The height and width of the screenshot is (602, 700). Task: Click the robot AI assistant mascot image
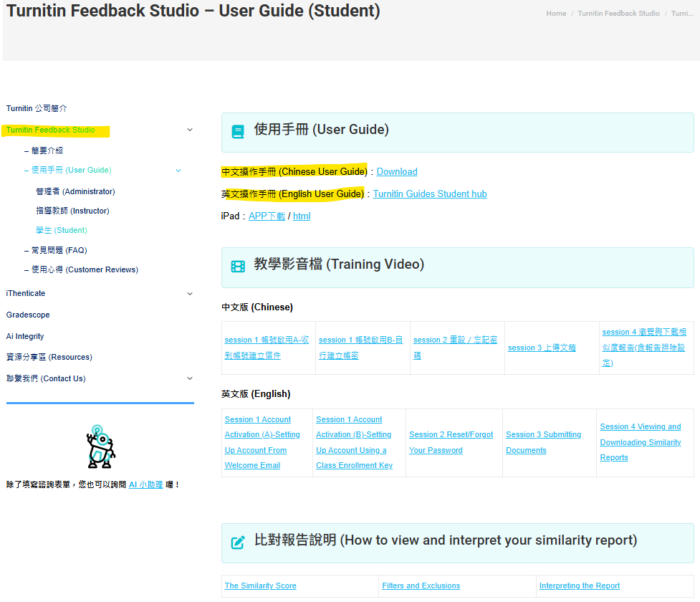click(100, 446)
